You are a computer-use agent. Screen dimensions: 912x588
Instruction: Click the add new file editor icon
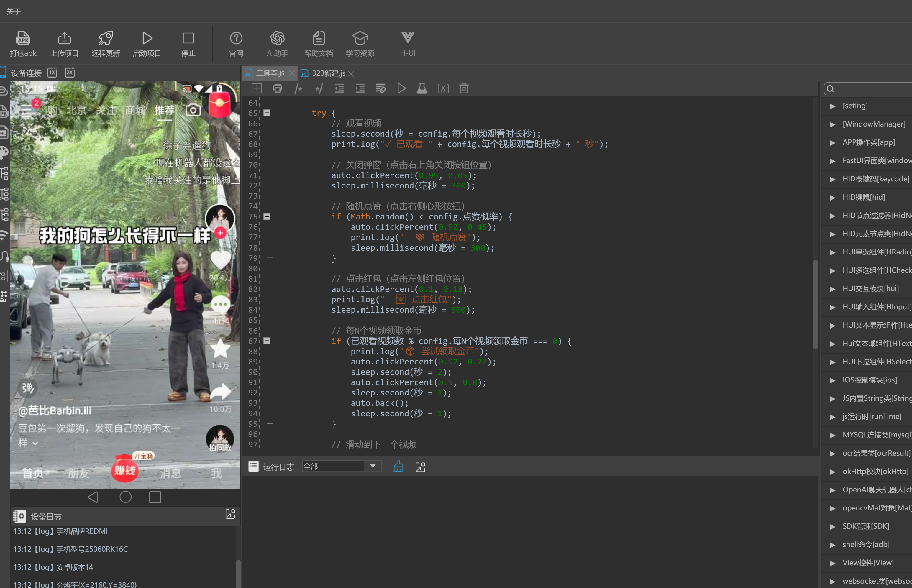coord(257,88)
